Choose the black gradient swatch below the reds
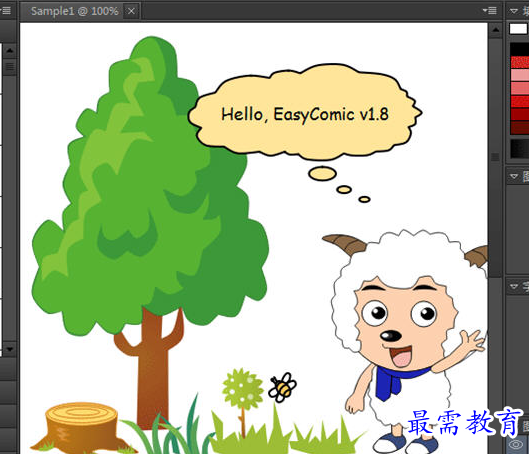 (x=520, y=148)
